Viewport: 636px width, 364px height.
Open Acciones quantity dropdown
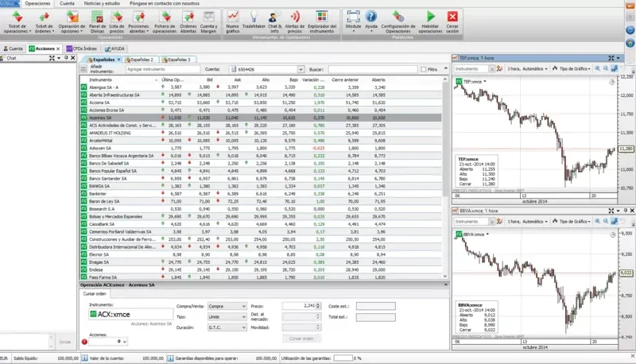(125, 342)
